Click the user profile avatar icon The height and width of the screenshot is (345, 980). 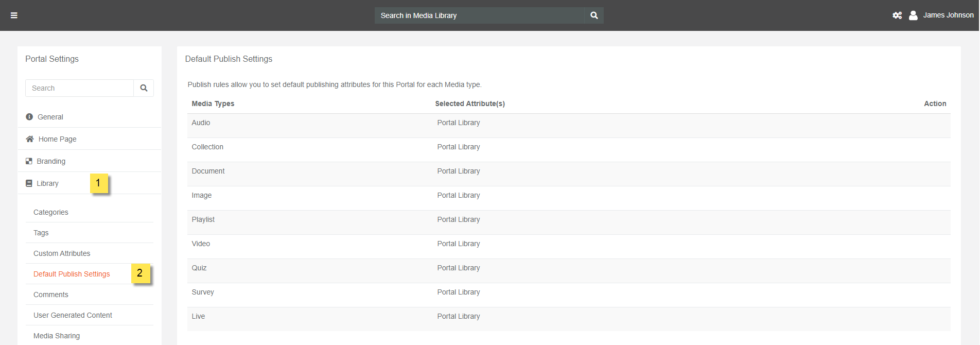coord(913,15)
